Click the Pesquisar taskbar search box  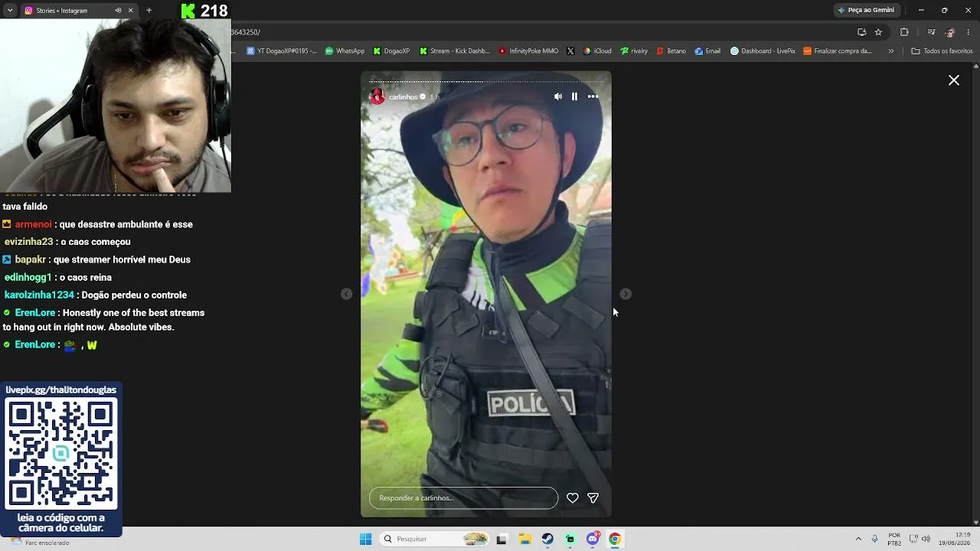(x=435, y=539)
